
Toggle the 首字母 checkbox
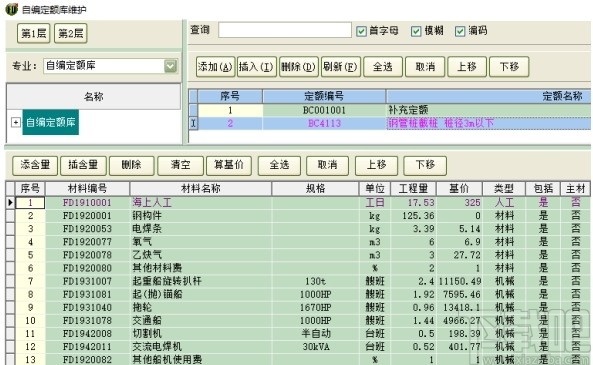(362, 31)
